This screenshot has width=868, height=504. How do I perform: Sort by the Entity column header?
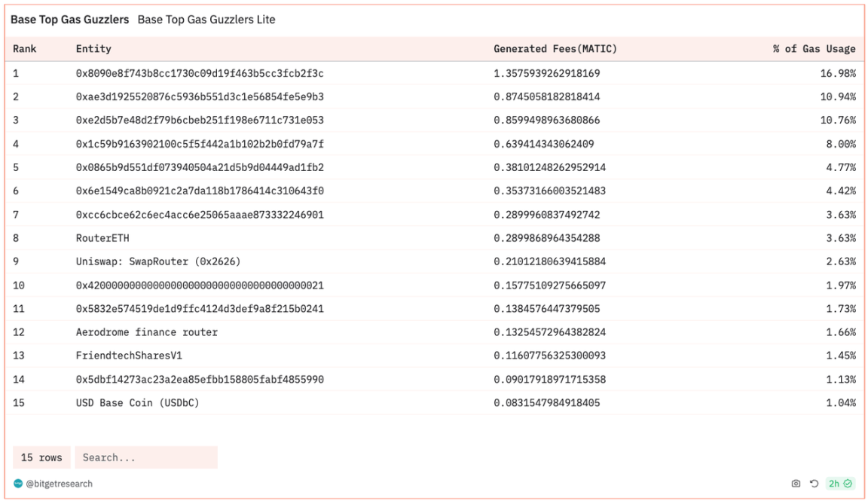93,49
